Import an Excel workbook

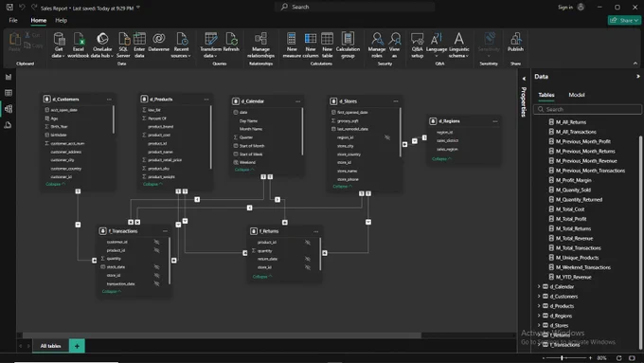coord(78,45)
